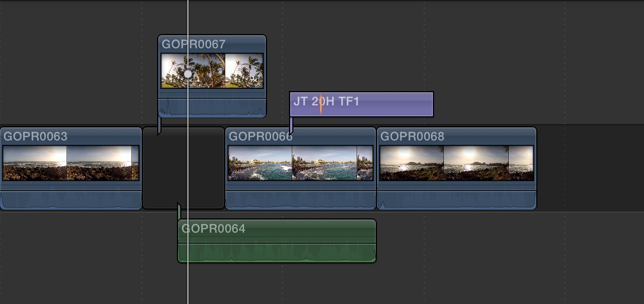Click the right palm tree thumbnail in GOPR0067
Image resolution: width=644 pixels, height=304 pixels.
click(244, 70)
